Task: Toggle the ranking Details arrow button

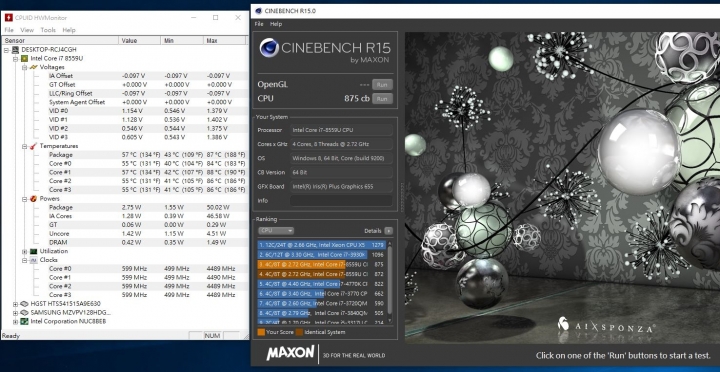Action: (388, 231)
